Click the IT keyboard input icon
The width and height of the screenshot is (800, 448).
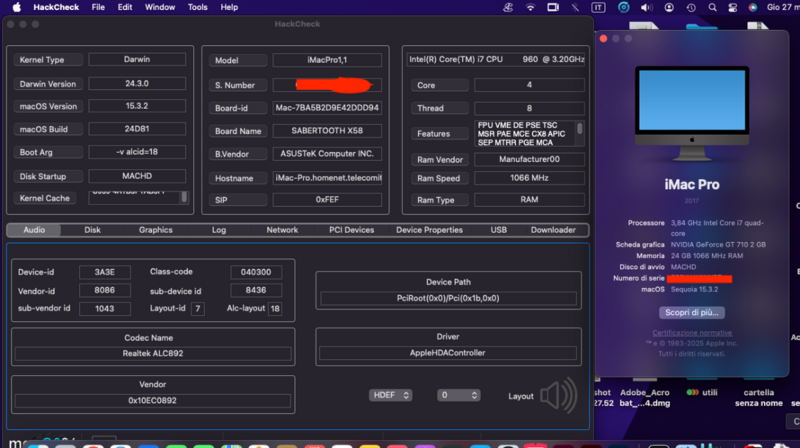pyautogui.click(x=598, y=7)
